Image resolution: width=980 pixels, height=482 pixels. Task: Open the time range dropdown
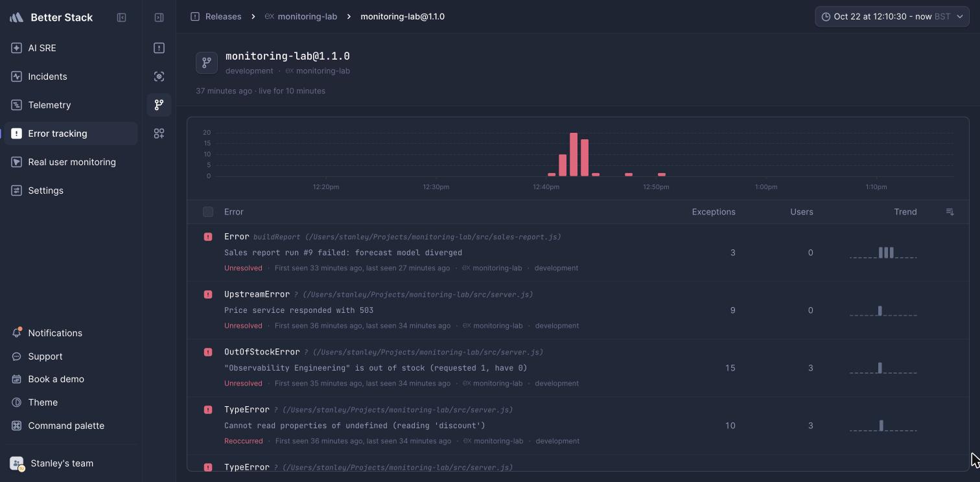point(892,17)
